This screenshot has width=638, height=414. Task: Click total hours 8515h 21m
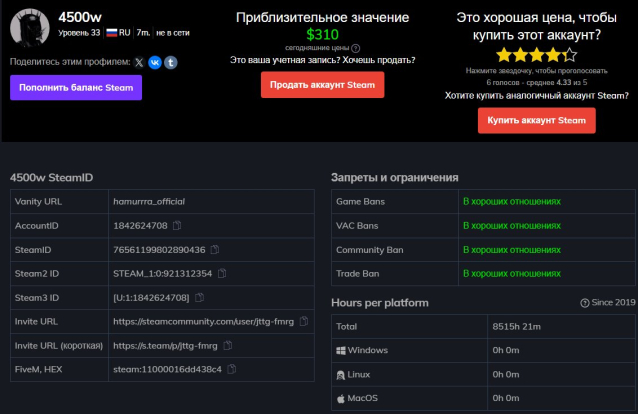516,326
